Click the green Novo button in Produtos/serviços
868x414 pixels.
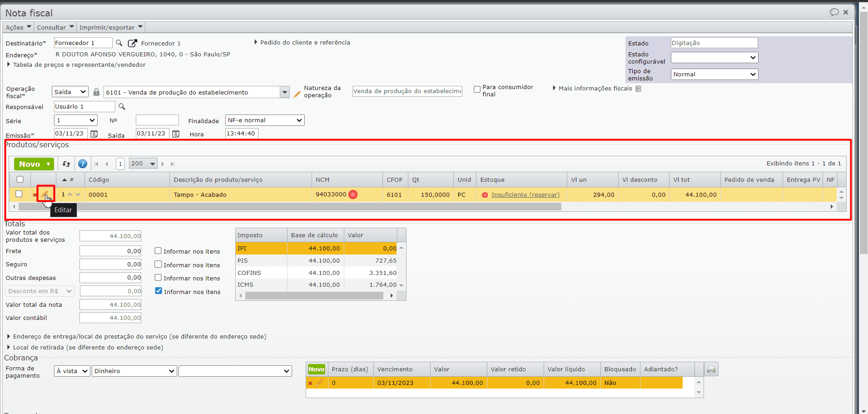(34, 164)
